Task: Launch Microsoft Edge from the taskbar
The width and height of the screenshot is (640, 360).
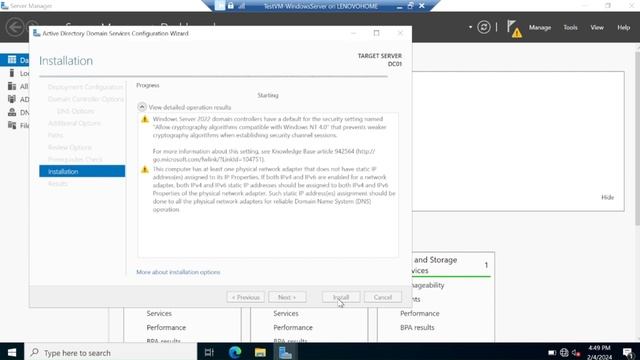Action: [x=235, y=352]
